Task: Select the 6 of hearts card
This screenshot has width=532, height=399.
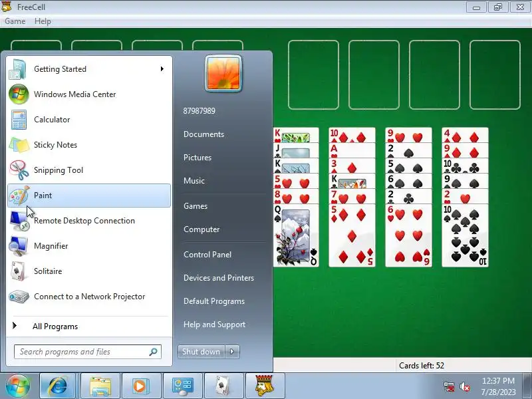Action: (x=408, y=235)
